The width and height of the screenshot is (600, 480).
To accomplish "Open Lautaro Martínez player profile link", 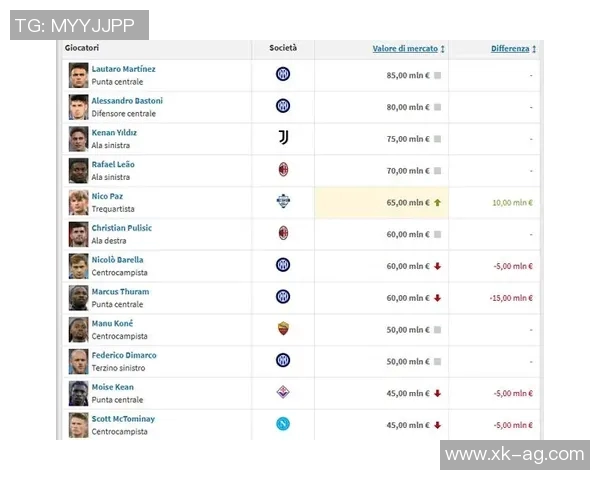I will click(x=123, y=69).
